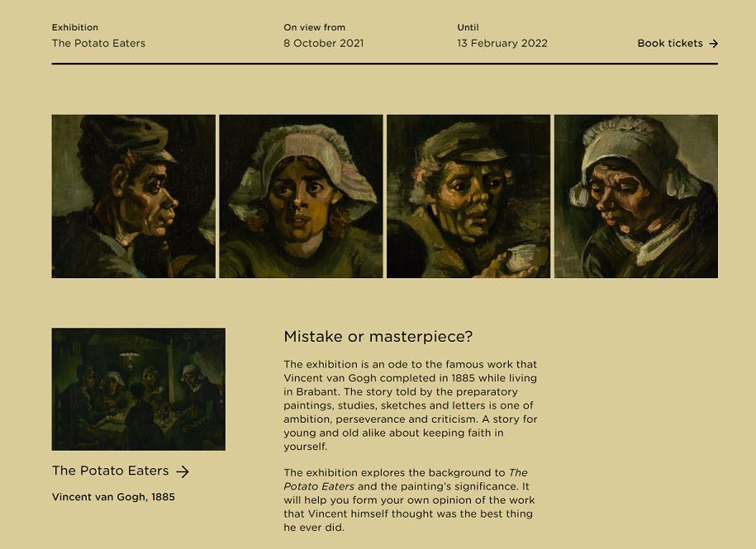Click the portrait of man holding a cup
The image size is (756, 549).
coord(468,196)
